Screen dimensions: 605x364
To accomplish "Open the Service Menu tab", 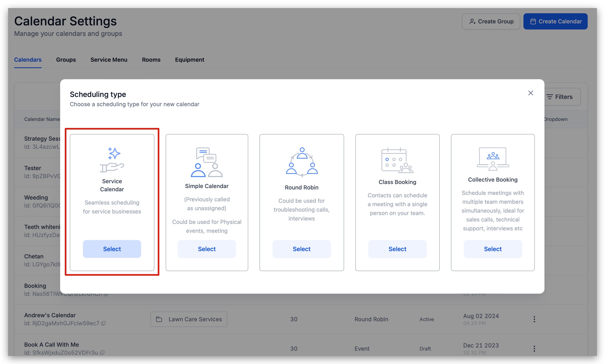I will (109, 60).
